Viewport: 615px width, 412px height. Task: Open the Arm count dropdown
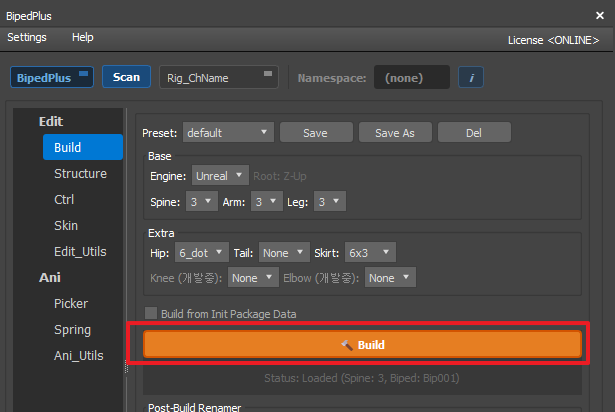click(264, 202)
